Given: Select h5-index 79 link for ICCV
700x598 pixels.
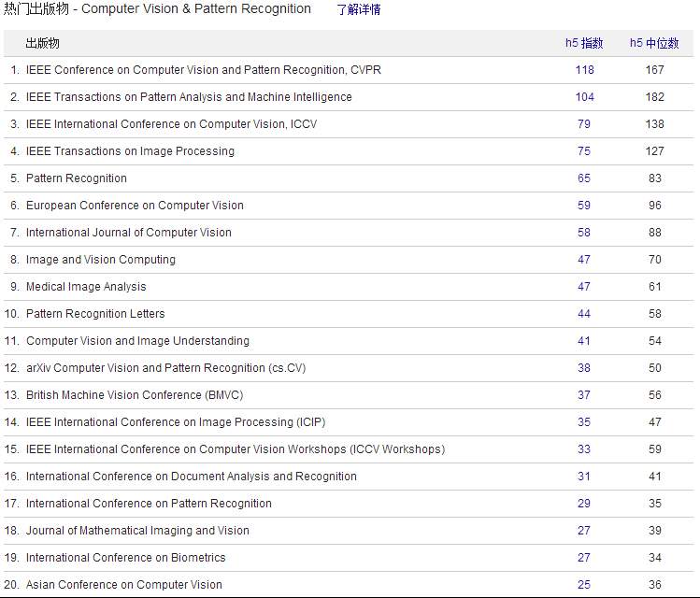Looking at the screenshot, I should [584, 124].
